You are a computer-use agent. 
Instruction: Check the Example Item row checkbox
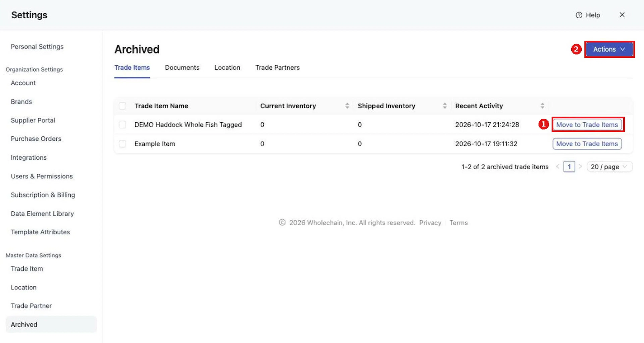[x=122, y=144]
